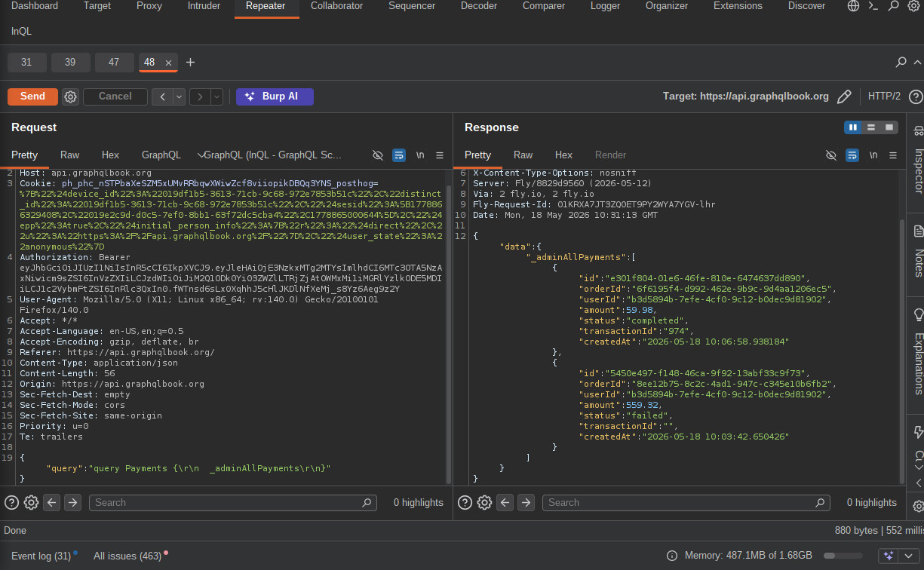This screenshot has height=570, width=924.
Task: Open Burp settings gear in top bar
Action: (x=913, y=6)
